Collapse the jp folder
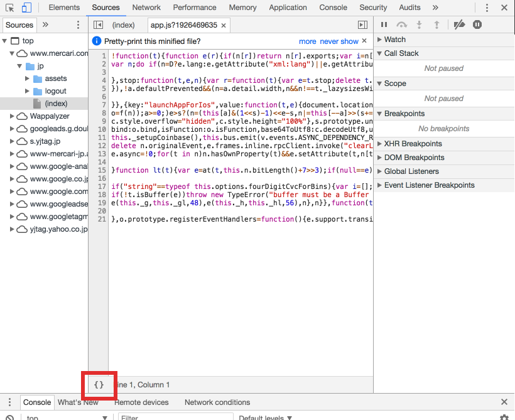The height and width of the screenshot is (420, 515). pyautogui.click(x=19, y=66)
